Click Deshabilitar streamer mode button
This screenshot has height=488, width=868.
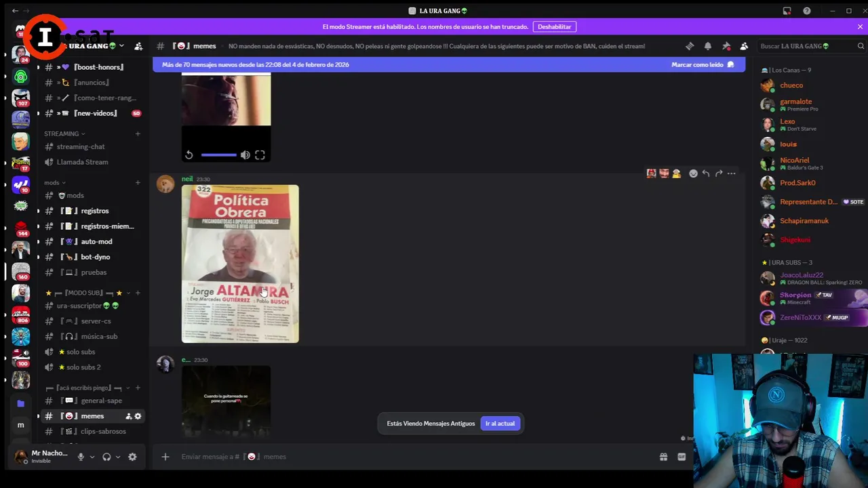click(x=555, y=26)
